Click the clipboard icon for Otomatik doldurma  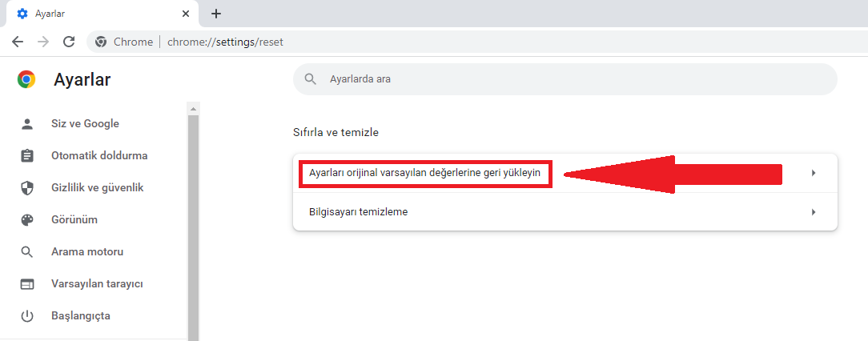[x=27, y=156]
